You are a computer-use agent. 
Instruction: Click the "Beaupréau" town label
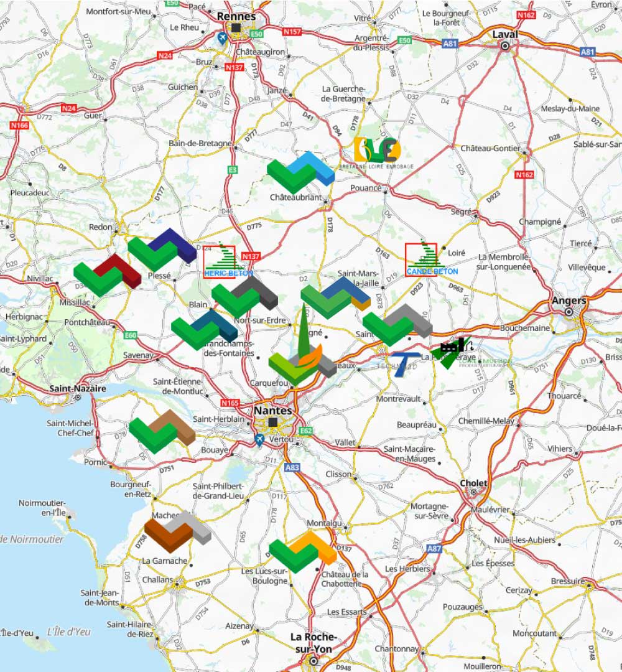[416, 425]
